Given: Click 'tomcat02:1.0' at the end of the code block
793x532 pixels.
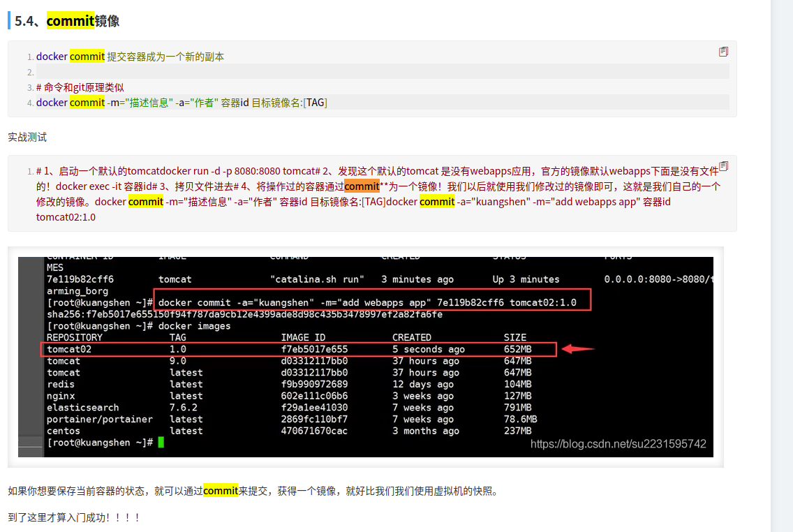Looking at the screenshot, I should 66,217.
